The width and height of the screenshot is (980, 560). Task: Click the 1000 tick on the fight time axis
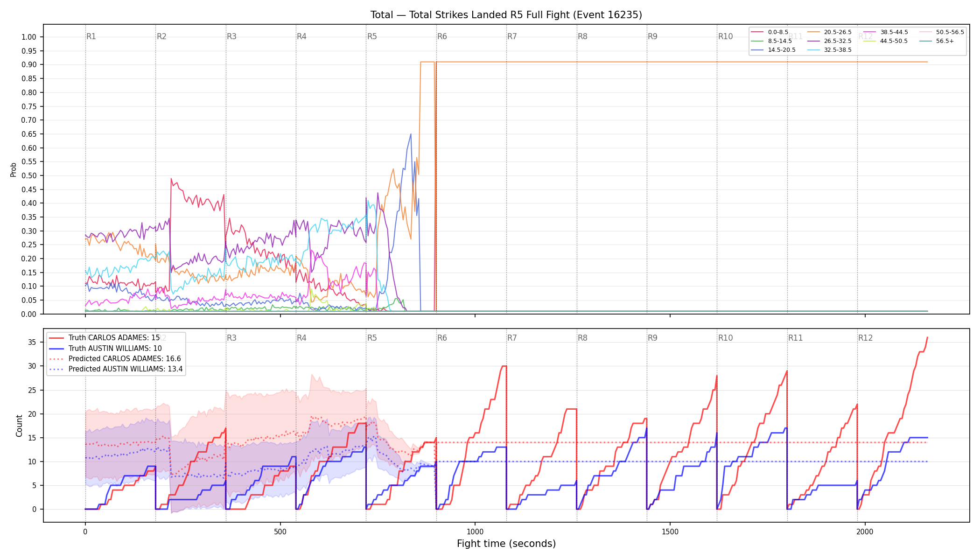475,532
